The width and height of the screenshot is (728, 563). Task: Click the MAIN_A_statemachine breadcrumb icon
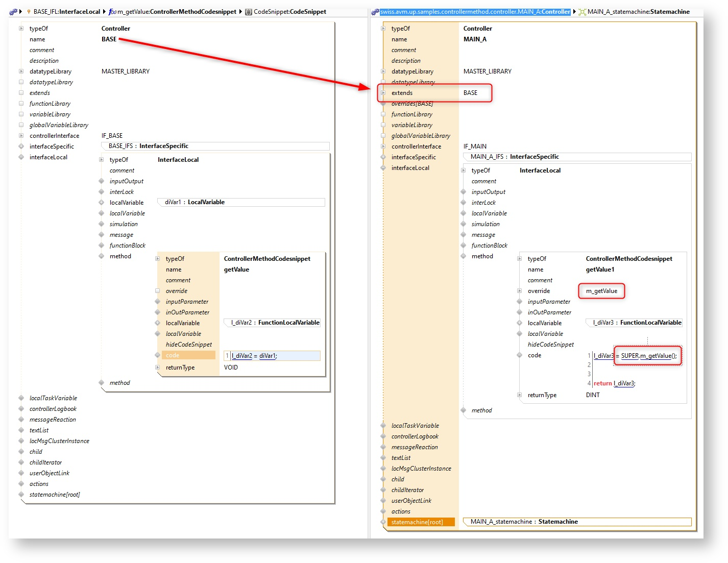[x=581, y=12]
